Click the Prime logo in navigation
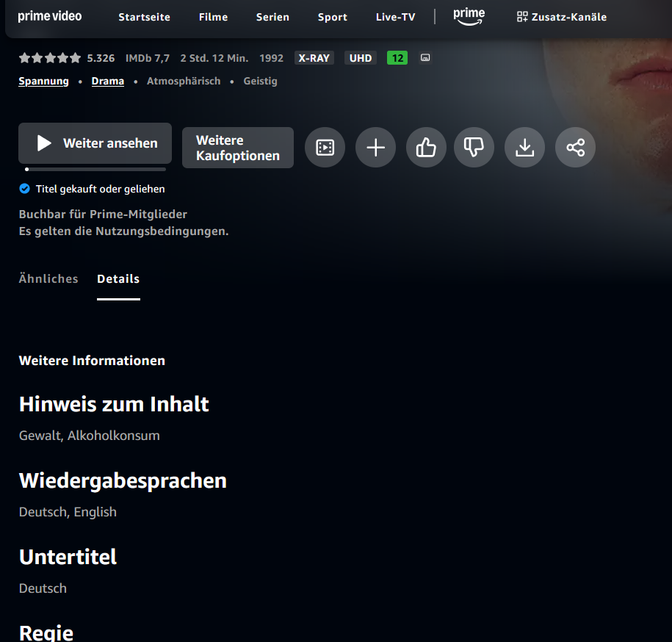Viewport: 672px width, 642px height. [469, 17]
